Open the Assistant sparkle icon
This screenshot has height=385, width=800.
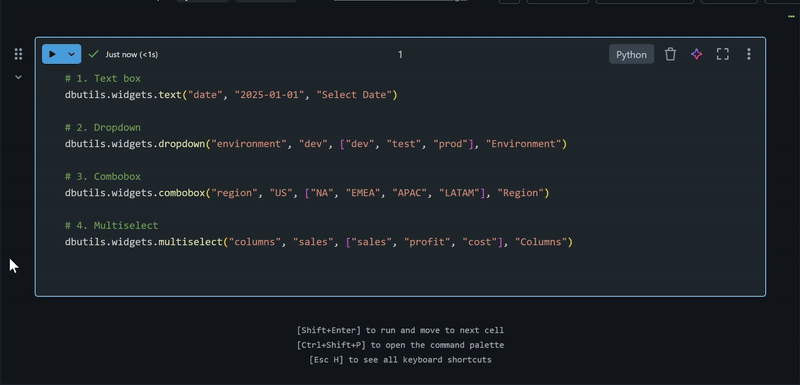(696, 54)
